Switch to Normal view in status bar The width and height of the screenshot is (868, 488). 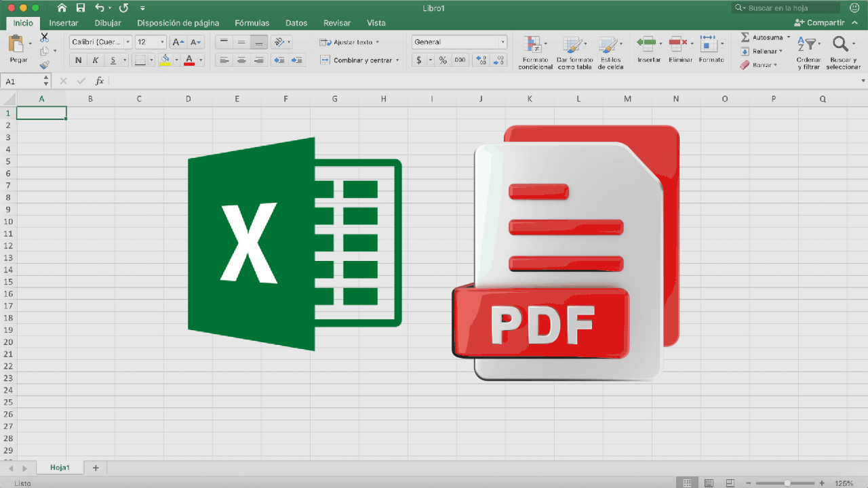click(688, 483)
